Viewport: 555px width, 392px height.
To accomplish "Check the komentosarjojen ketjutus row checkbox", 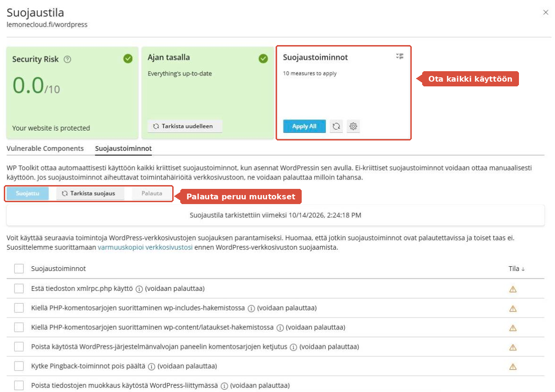I will point(19,346).
